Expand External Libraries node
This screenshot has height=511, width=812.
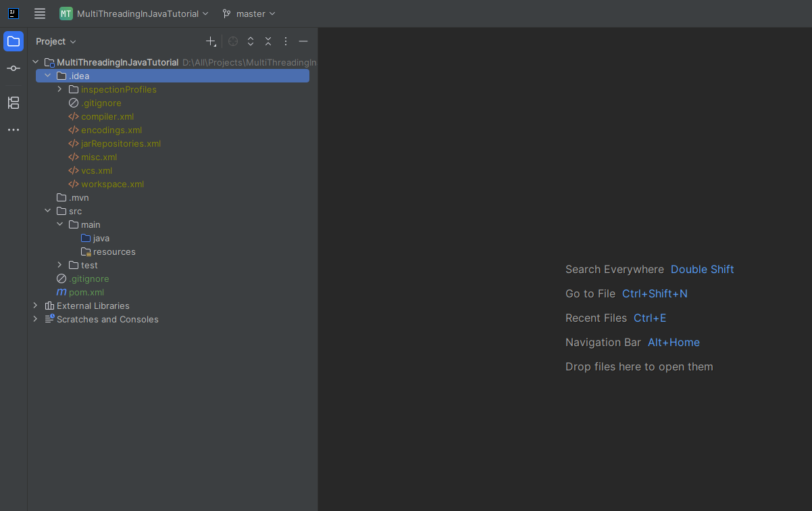[35, 306]
